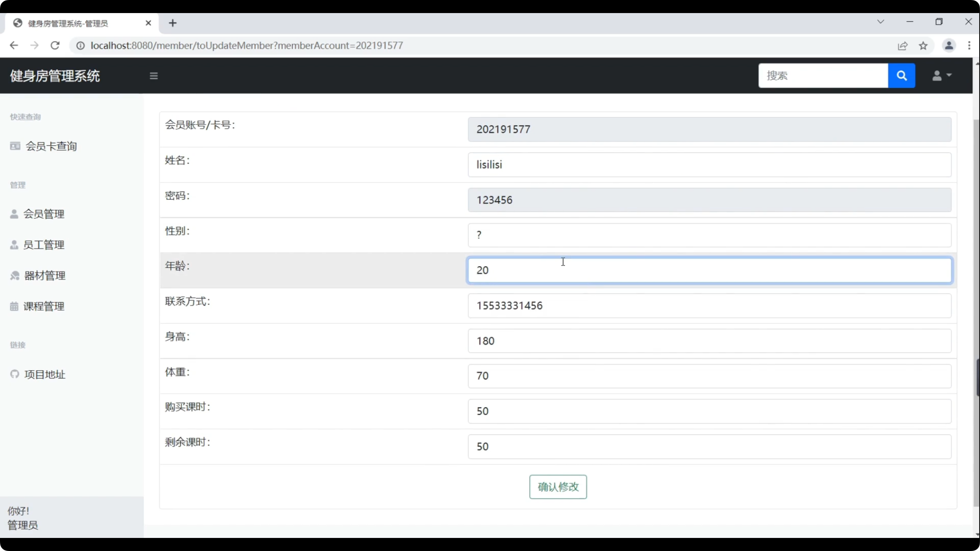Viewport: 980px width, 551px height.
Task: Open new browser tab with plus
Action: pyautogui.click(x=173, y=23)
